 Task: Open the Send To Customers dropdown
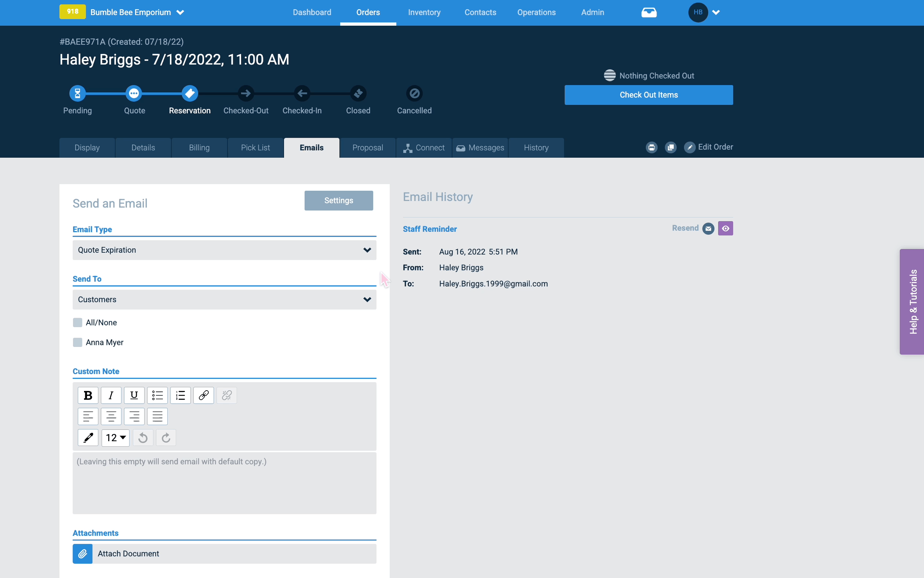click(225, 300)
